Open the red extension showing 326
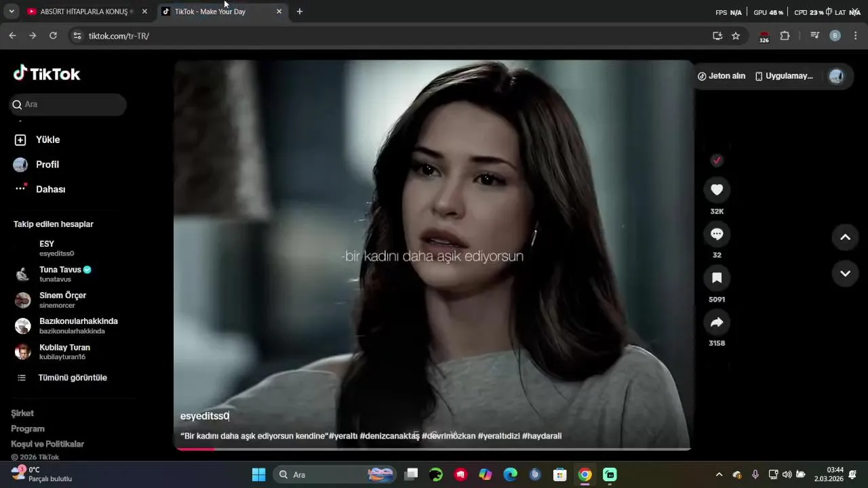 click(764, 37)
